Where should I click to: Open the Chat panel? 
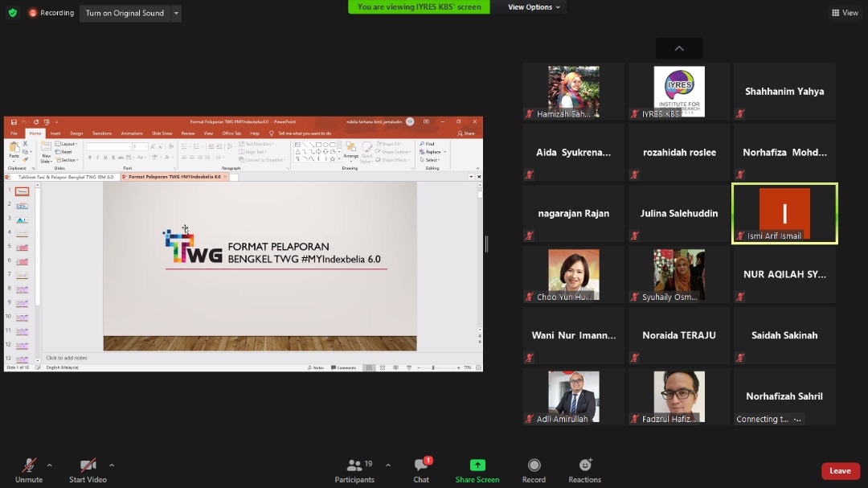(x=421, y=470)
